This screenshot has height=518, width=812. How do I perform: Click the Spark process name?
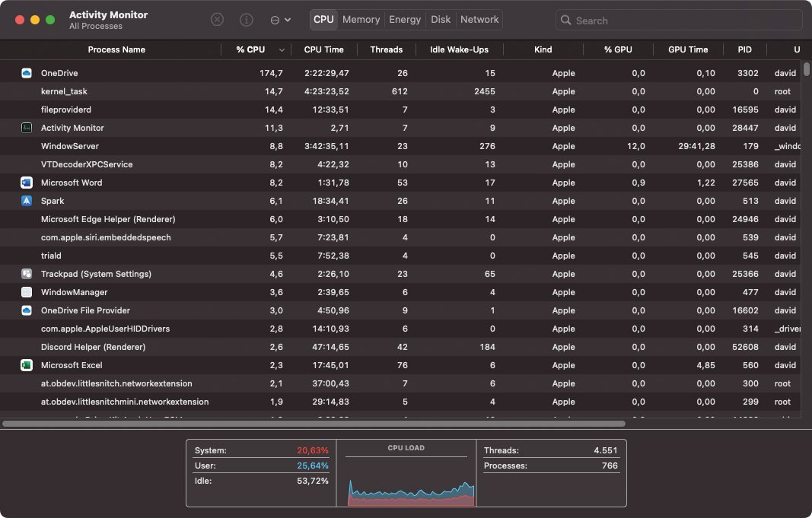[x=53, y=201]
